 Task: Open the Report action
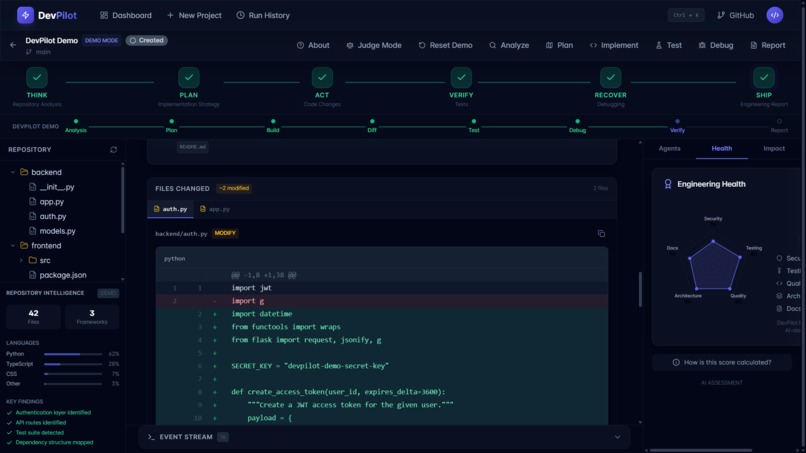767,45
